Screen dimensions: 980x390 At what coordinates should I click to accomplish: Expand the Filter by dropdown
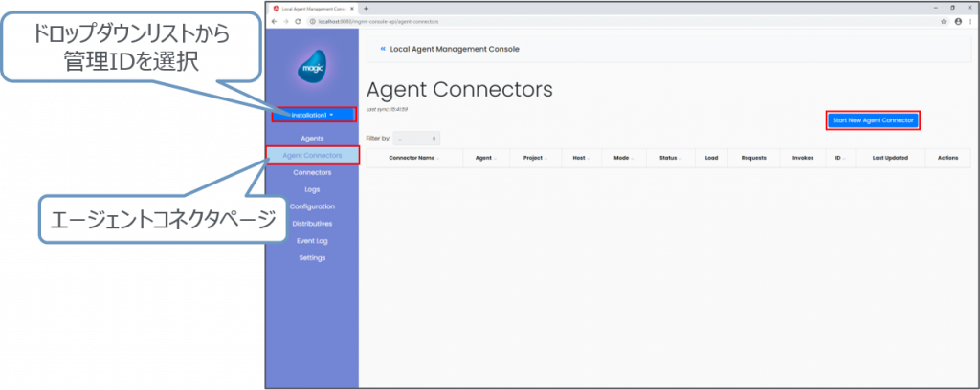click(416, 139)
